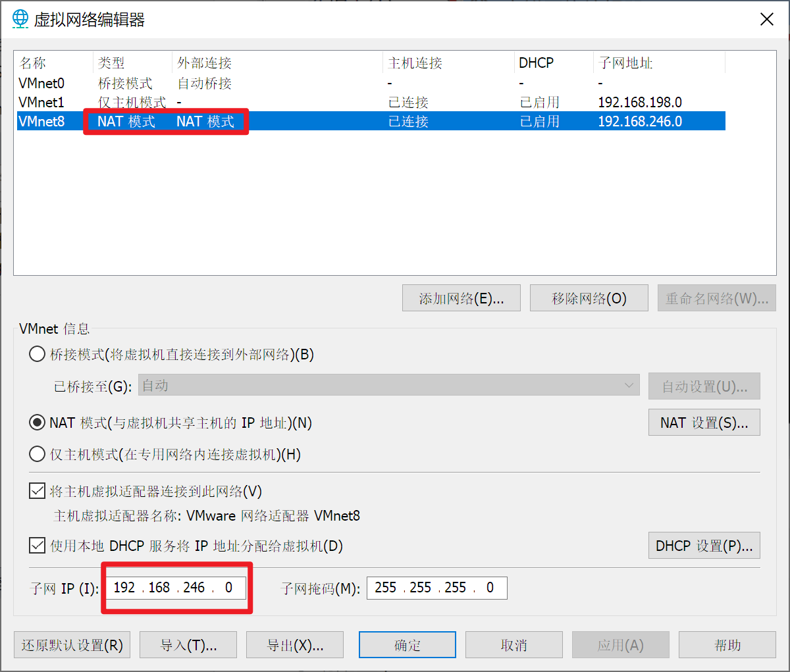Viewport: 790px width, 672px height.
Task: Click the 移除网络(O) button
Action: pyautogui.click(x=589, y=298)
